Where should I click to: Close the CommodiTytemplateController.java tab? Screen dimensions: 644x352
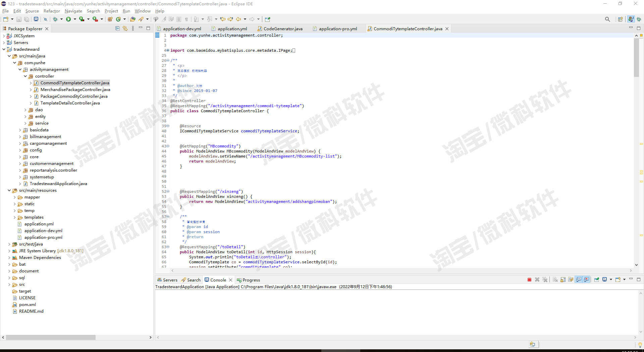pos(447,29)
